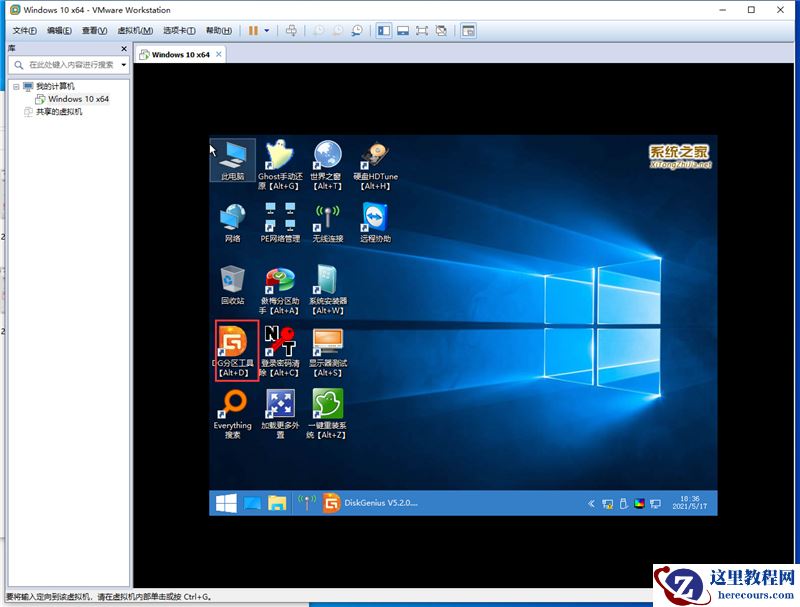Launch 世界之窗 browser shortcut
This screenshot has height=607, width=800.
(x=327, y=156)
